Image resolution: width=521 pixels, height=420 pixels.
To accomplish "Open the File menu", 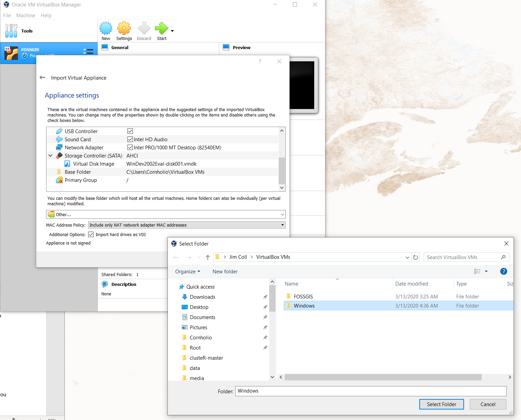I will pyautogui.click(x=7, y=16).
